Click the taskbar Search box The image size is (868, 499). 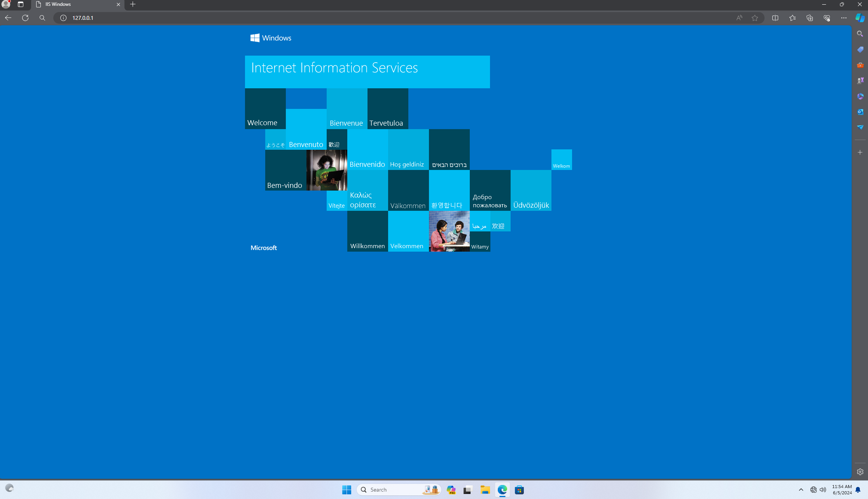pos(399,490)
